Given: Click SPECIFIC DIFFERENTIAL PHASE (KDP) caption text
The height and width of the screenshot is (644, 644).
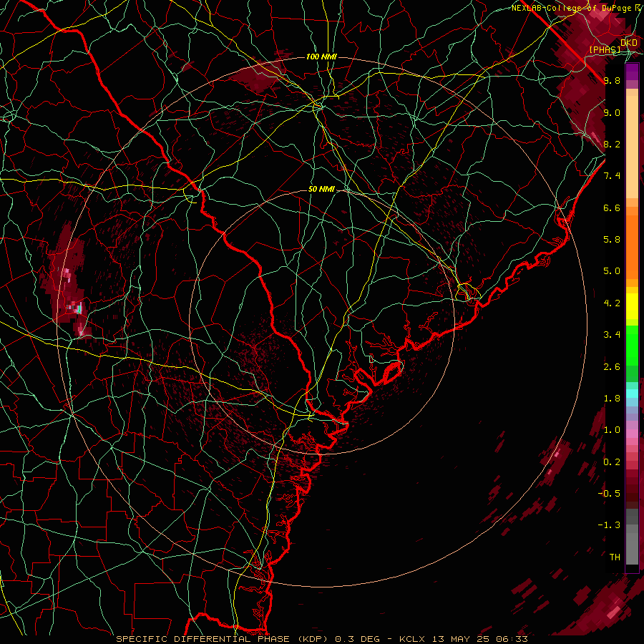Looking at the screenshot, I should [223, 639].
